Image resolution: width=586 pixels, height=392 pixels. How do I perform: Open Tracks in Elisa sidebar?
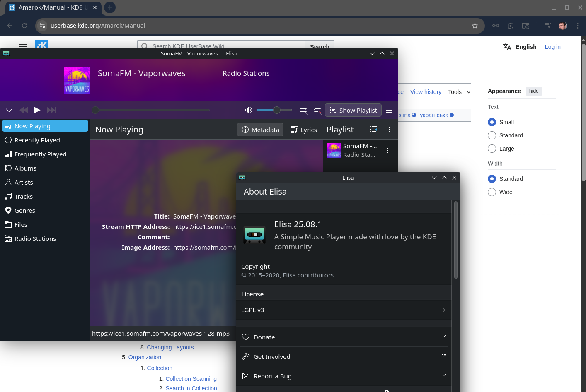(45, 197)
